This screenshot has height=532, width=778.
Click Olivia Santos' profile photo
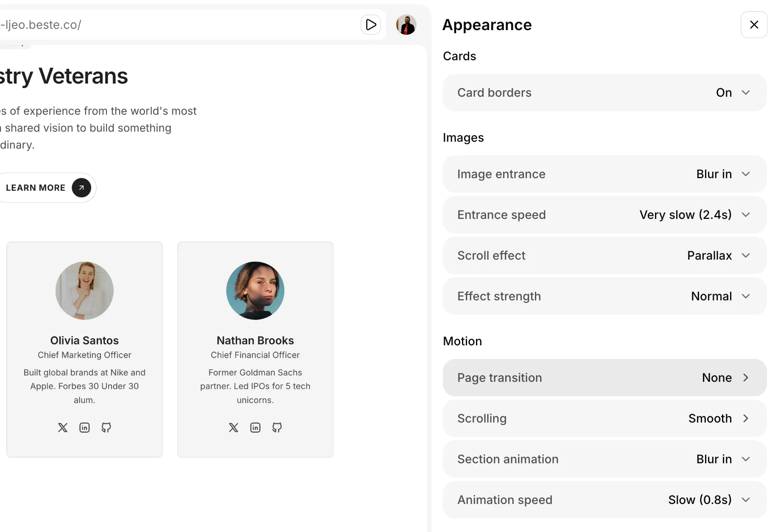coord(84,291)
